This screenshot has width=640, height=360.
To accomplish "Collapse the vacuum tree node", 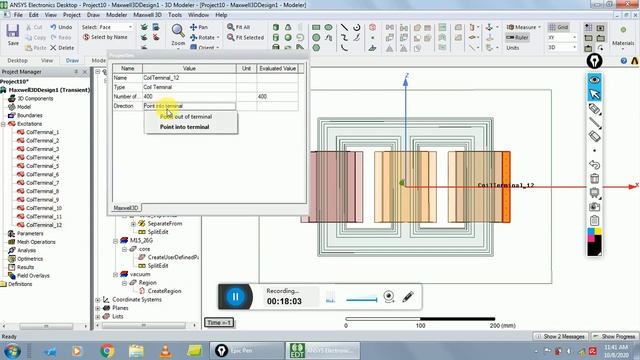I will (116, 274).
